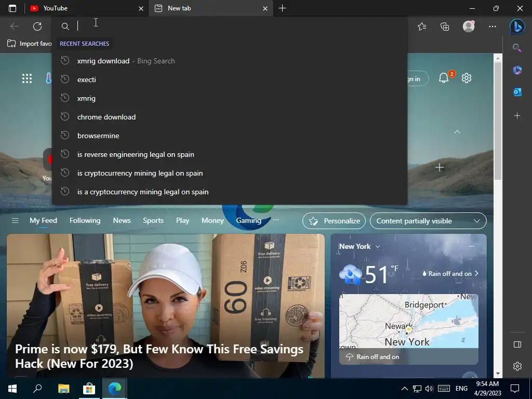Screen dimensions: 532x399
Task: Open the tab actions menu icon
Action: pyautogui.click(x=12, y=8)
